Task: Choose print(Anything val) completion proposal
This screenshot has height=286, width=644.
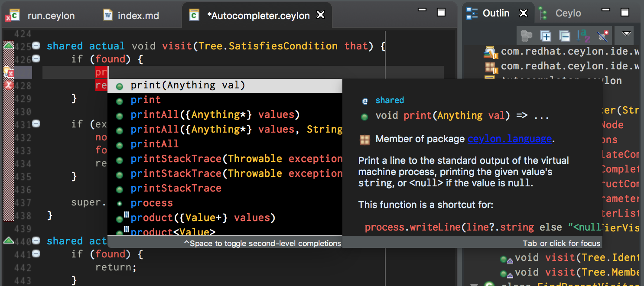Action: tap(225, 85)
